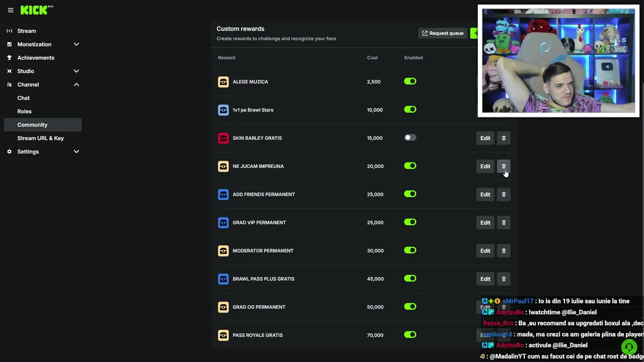Click the ADD FRIENDS PERMANENT reward icon
Screen dimensions: 644x362
pyautogui.click(x=223, y=194)
